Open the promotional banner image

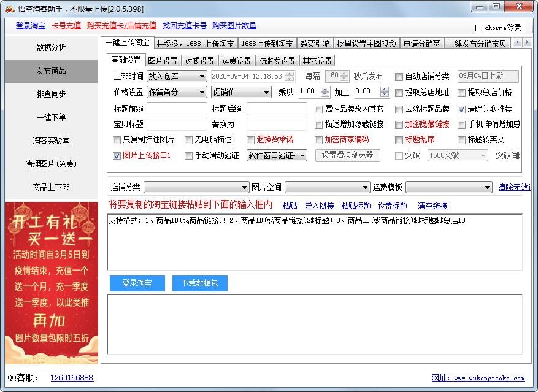[x=51, y=282]
